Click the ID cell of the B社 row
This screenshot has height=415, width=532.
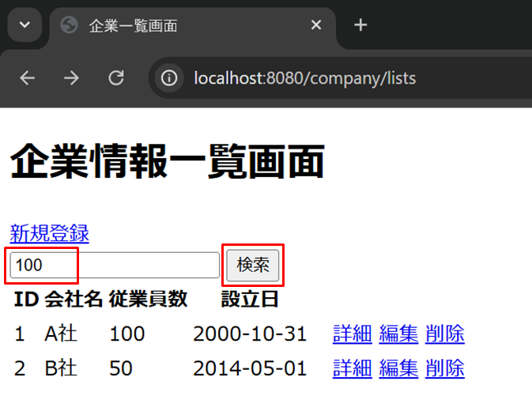[x=20, y=368]
